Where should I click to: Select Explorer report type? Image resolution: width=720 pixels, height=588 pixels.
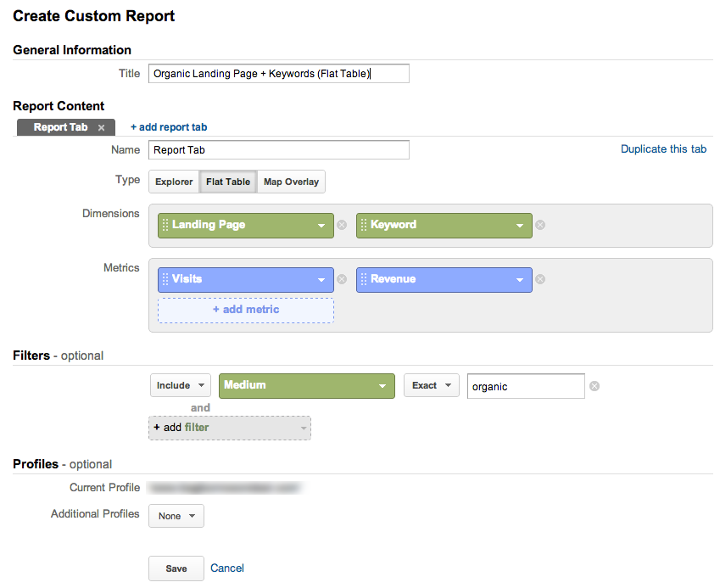coord(174,182)
